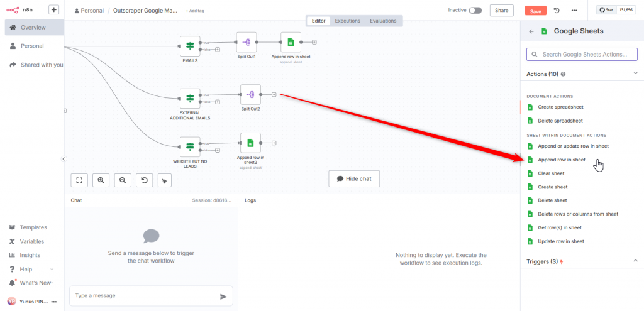
Task: Select the EMAILS If node
Action: [x=190, y=46]
